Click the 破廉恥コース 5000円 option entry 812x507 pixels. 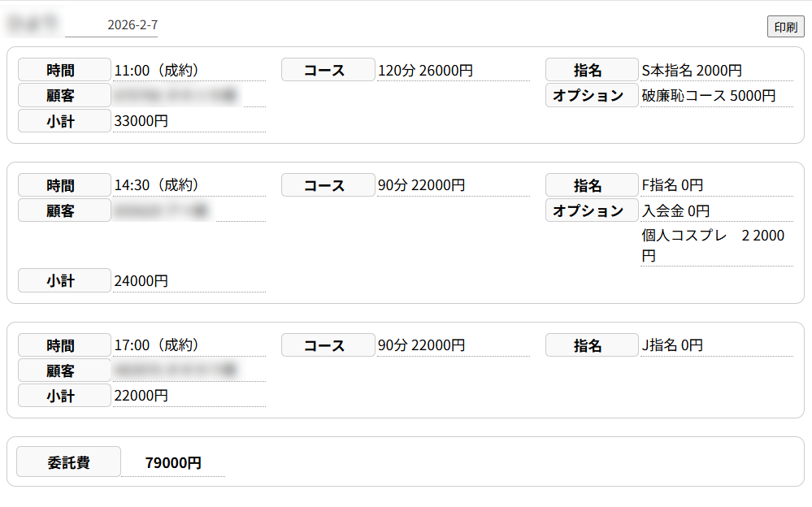click(x=708, y=96)
